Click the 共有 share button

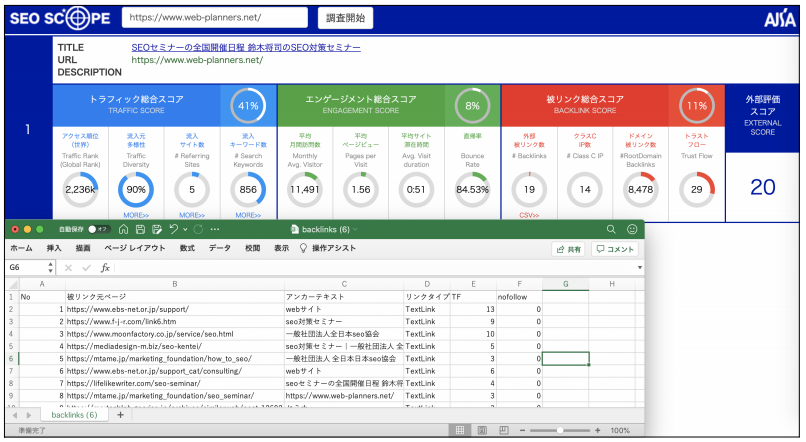coord(569,249)
